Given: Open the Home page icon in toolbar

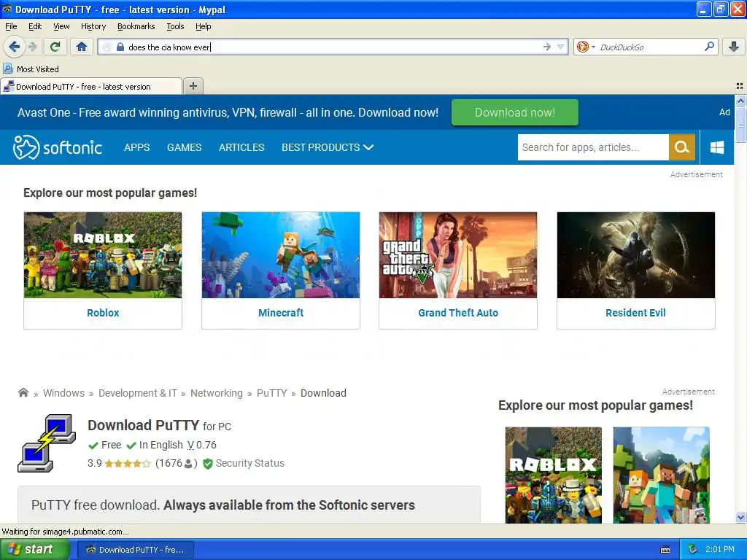Looking at the screenshot, I should tap(82, 47).
